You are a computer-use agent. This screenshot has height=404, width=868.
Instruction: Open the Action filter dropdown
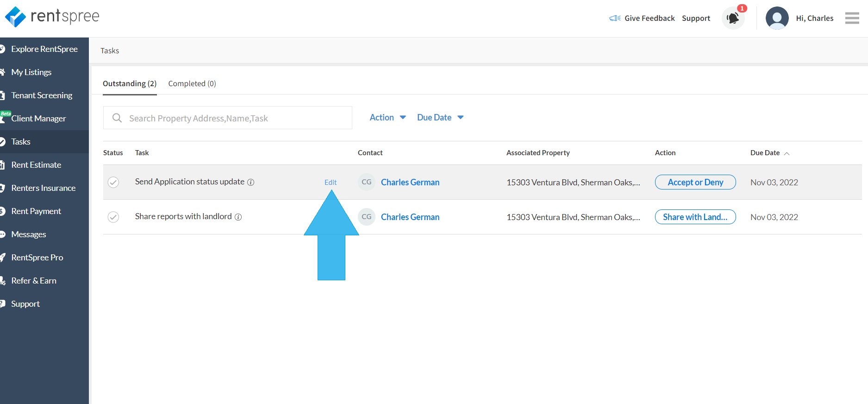point(387,118)
